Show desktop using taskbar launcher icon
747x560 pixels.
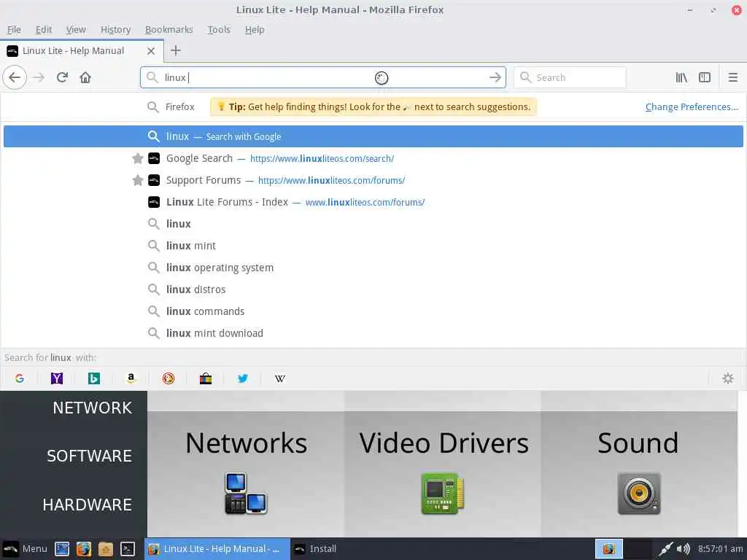[x=62, y=549]
